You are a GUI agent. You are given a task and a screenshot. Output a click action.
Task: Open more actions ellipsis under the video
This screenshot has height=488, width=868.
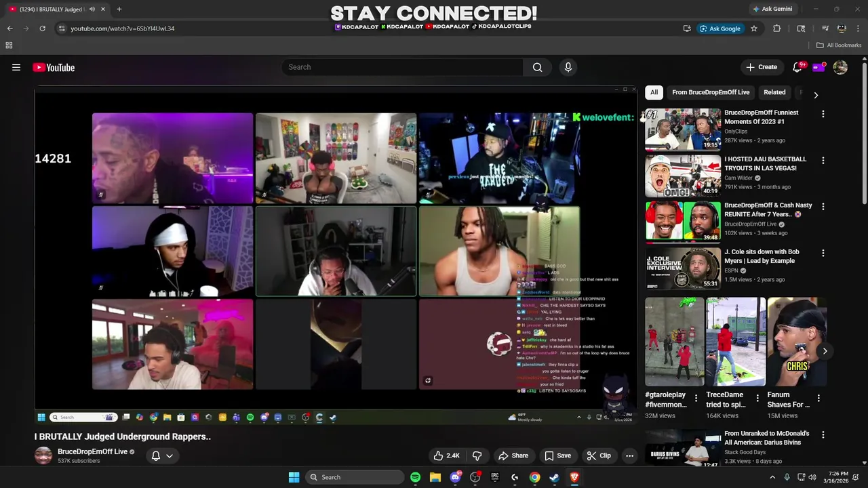point(629,455)
